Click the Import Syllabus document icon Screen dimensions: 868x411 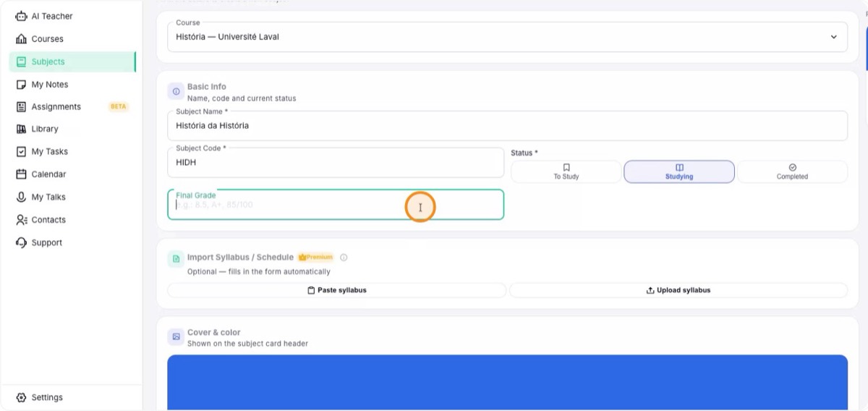click(x=176, y=259)
